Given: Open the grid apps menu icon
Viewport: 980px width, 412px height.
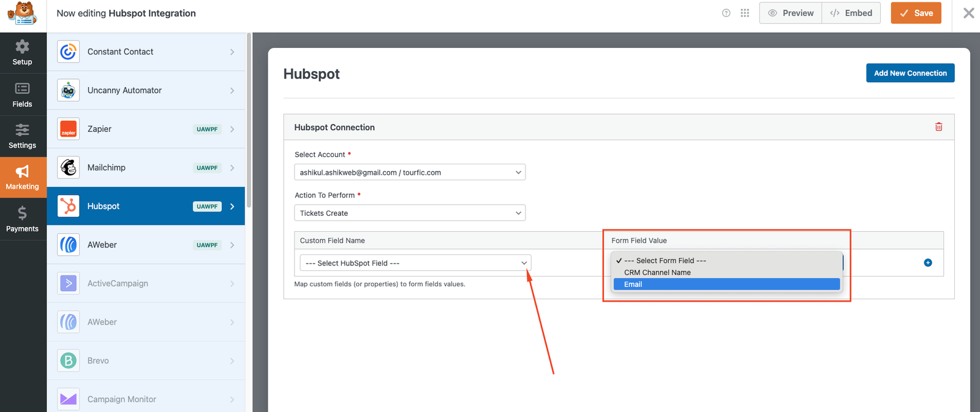Looking at the screenshot, I should tap(744, 13).
